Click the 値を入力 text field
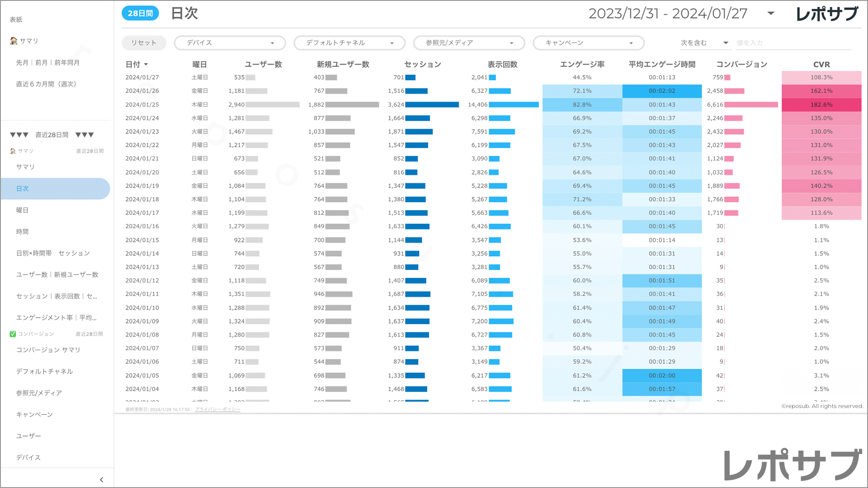Screen dimensions: 868x488 pyautogui.click(x=793, y=43)
